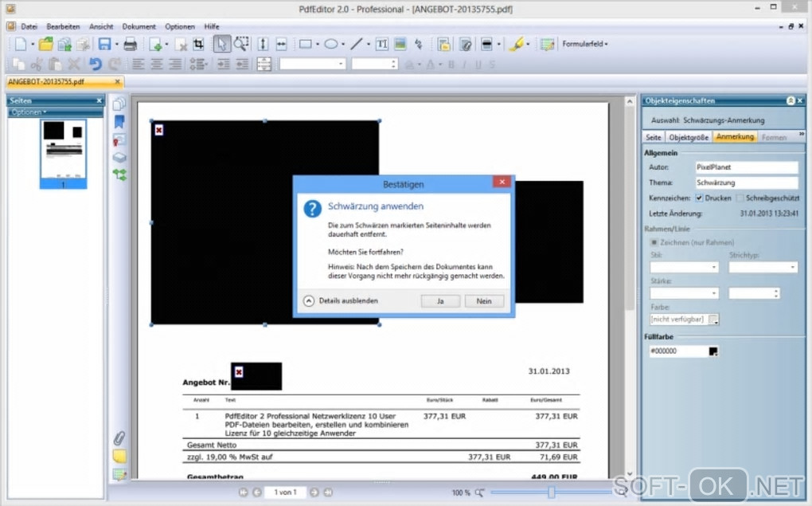This screenshot has width=812, height=506.
Task: Select the crop page tool
Action: [x=199, y=44]
